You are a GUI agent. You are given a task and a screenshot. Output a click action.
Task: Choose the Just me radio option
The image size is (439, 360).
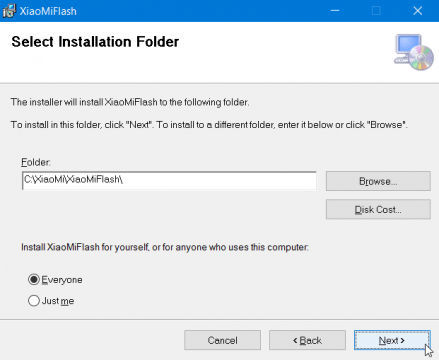coord(34,301)
